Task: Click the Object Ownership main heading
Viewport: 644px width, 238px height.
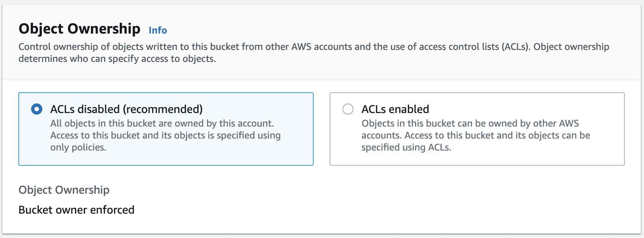Action: coord(79,29)
